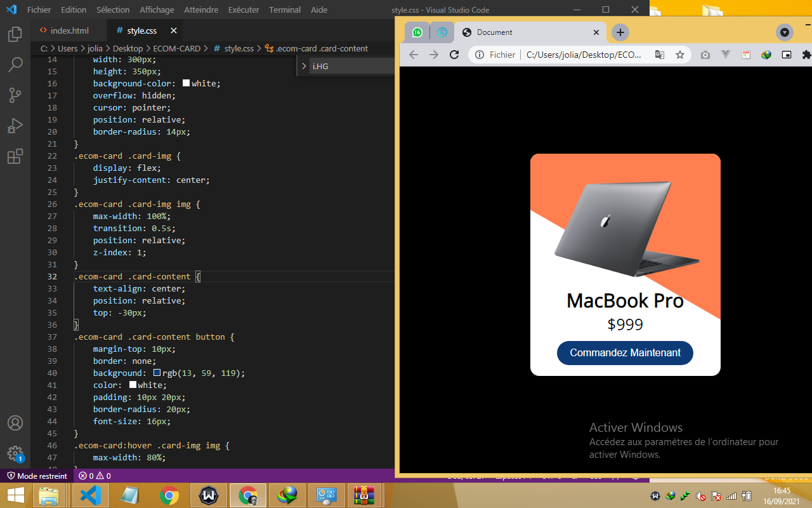
Task: Click the Desktop breadcrumb segment
Action: pyautogui.click(x=128, y=48)
